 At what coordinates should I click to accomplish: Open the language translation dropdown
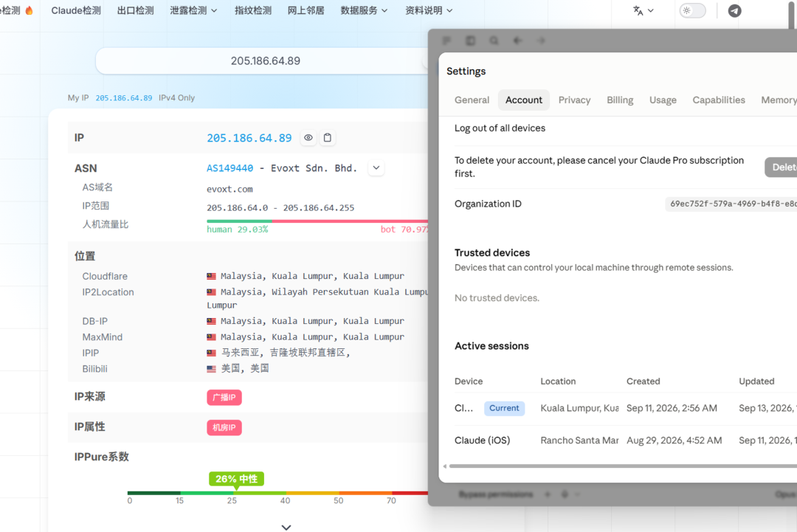point(643,10)
